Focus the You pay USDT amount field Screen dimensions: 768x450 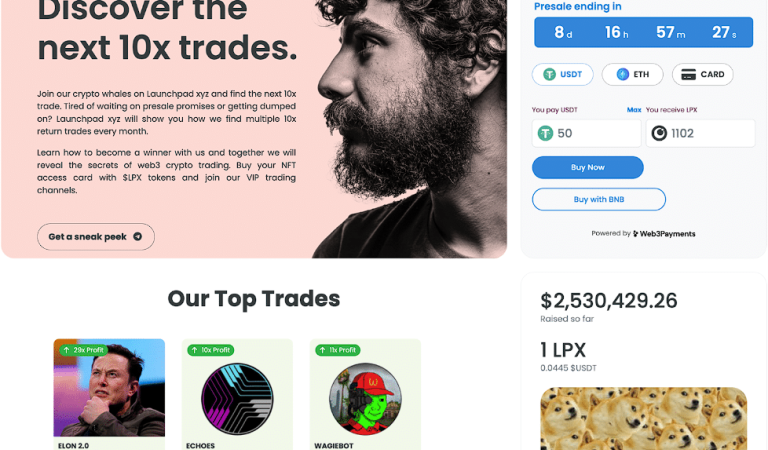[x=586, y=133]
